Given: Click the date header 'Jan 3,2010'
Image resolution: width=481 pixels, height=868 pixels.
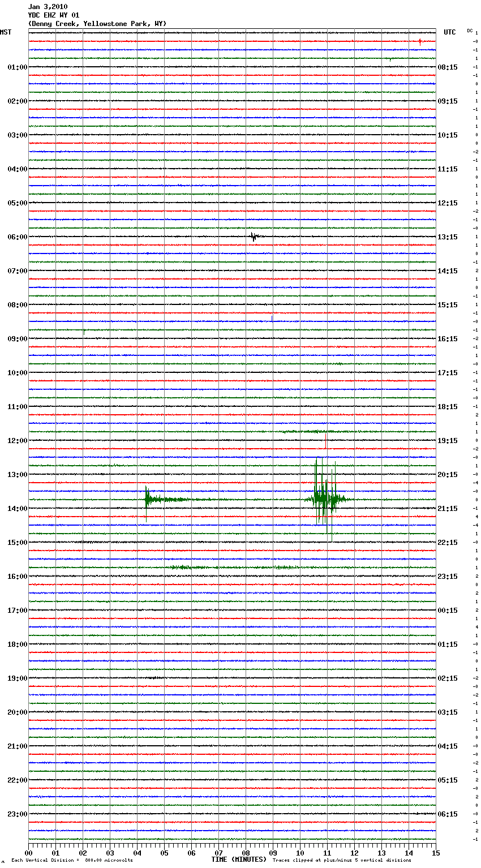Looking at the screenshot, I should click(x=48, y=7).
